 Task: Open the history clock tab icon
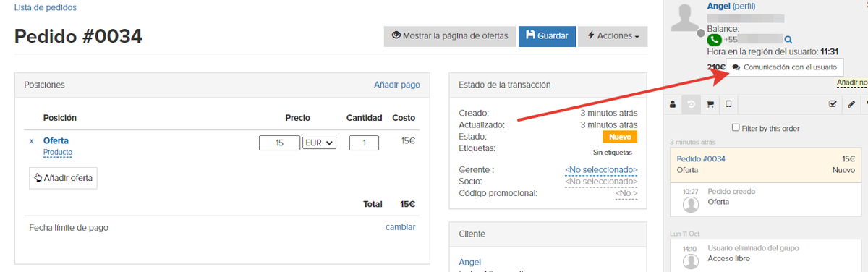coord(692,104)
